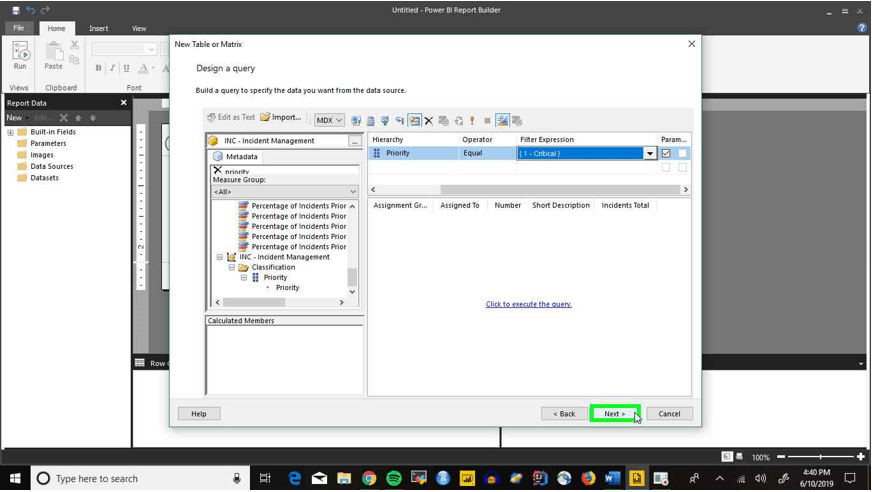This screenshot has width=872, height=492.
Task: Expand the Built-in Fields folder
Action: [10, 132]
